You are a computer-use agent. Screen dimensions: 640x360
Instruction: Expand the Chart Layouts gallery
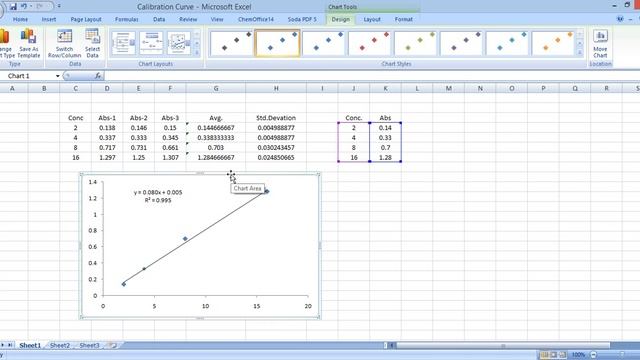(x=197, y=53)
